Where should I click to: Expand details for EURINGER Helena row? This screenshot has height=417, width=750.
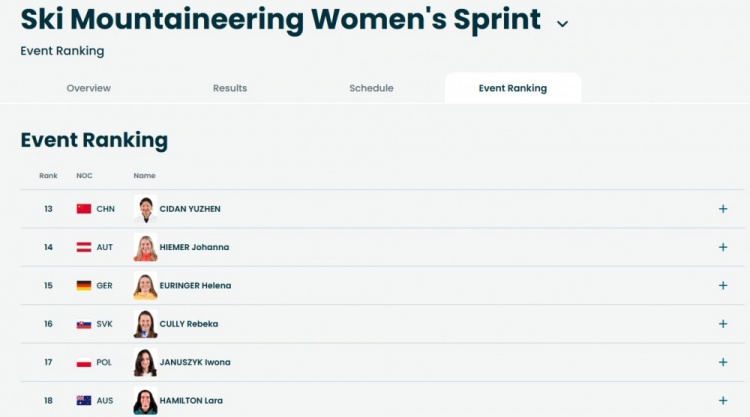[723, 285]
